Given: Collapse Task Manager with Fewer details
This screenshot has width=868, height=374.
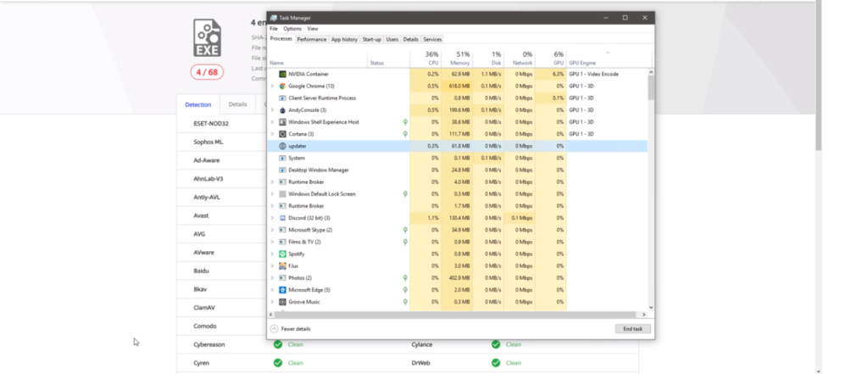Looking at the screenshot, I should (291, 328).
